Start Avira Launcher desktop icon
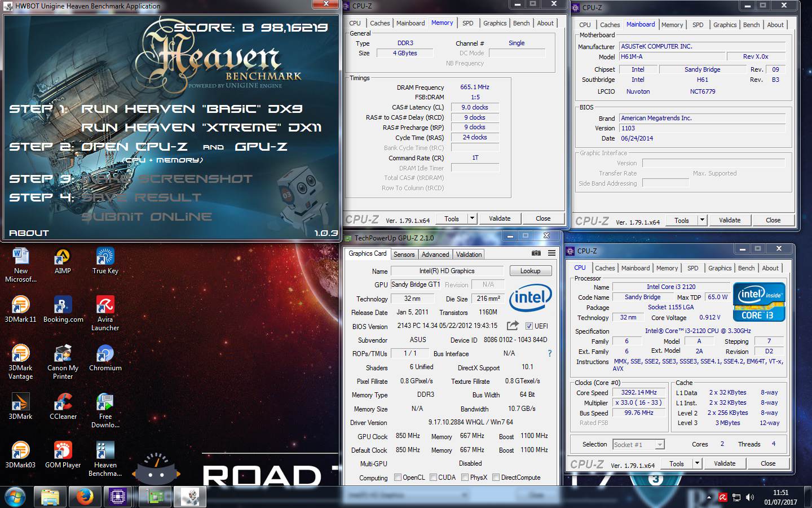 (x=105, y=313)
